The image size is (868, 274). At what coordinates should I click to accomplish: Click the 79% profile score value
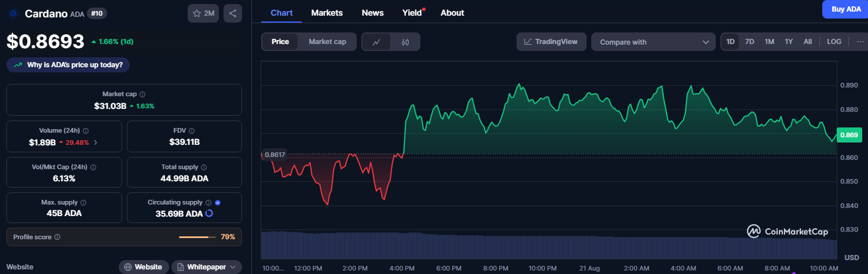[228, 237]
